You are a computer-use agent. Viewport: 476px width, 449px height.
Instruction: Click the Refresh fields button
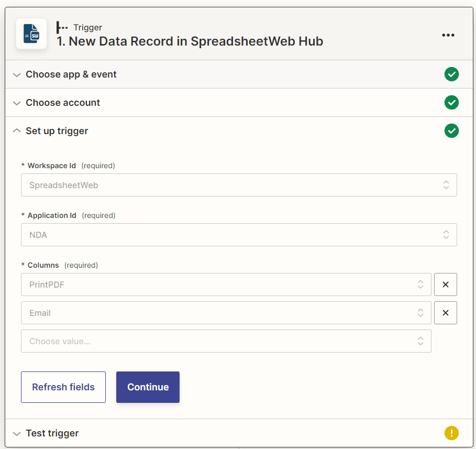pos(63,387)
